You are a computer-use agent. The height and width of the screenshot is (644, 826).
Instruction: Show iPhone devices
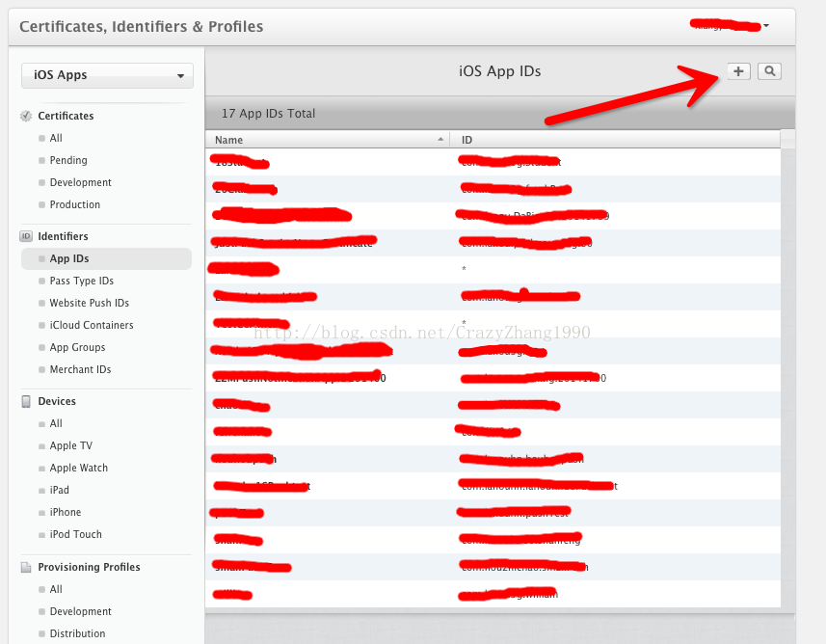pyautogui.click(x=66, y=512)
